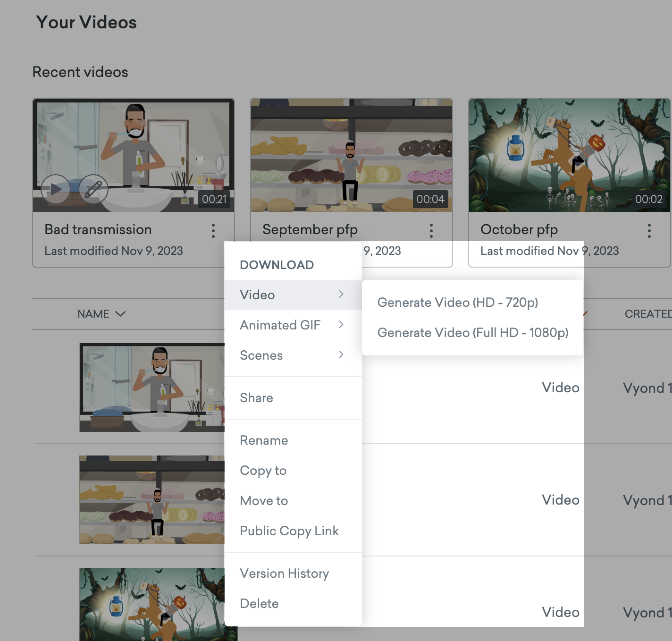Play the Bad transmission video preview
Image resolution: width=672 pixels, height=641 pixels.
point(56,189)
